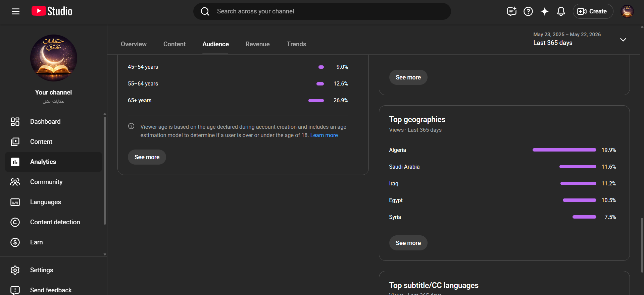The image size is (644, 295).
Task: Switch to the Revenue tab
Action: [x=257, y=44]
